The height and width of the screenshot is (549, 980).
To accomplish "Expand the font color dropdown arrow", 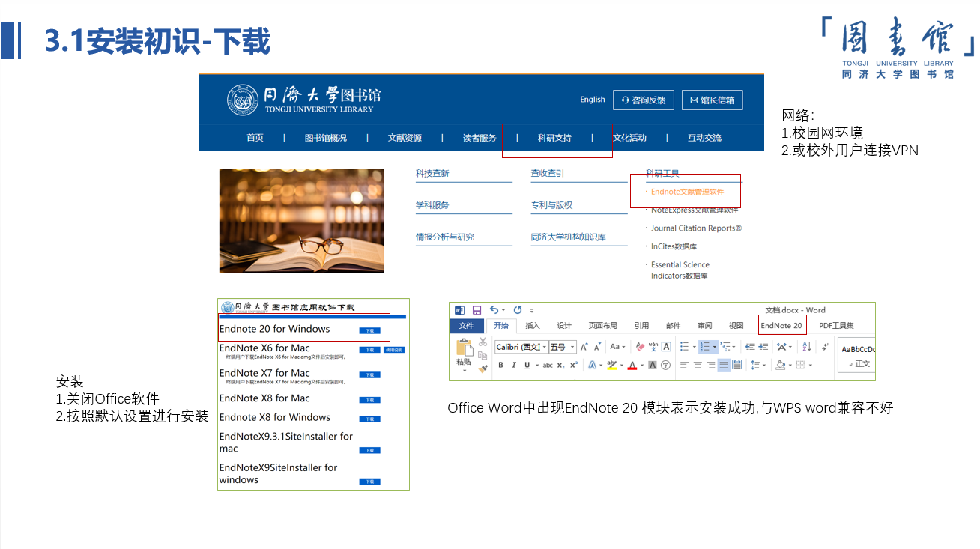I will click(x=642, y=365).
